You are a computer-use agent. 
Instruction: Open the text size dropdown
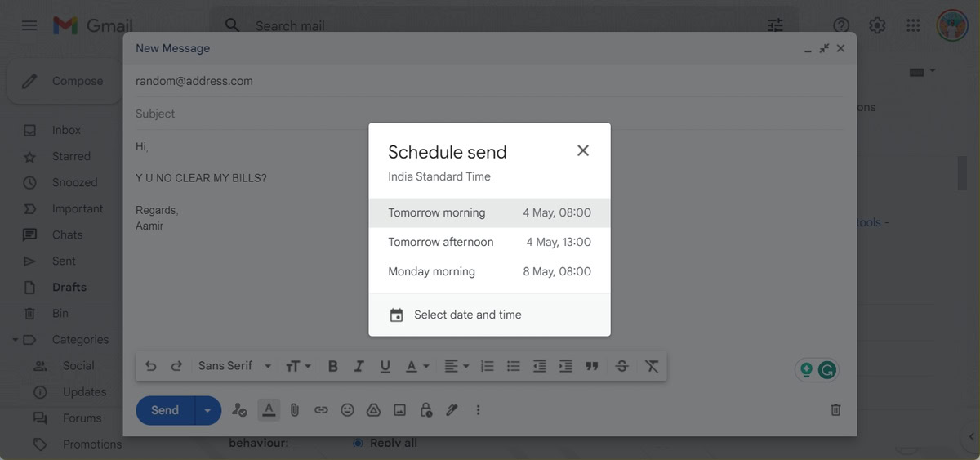[x=298, y=366]
